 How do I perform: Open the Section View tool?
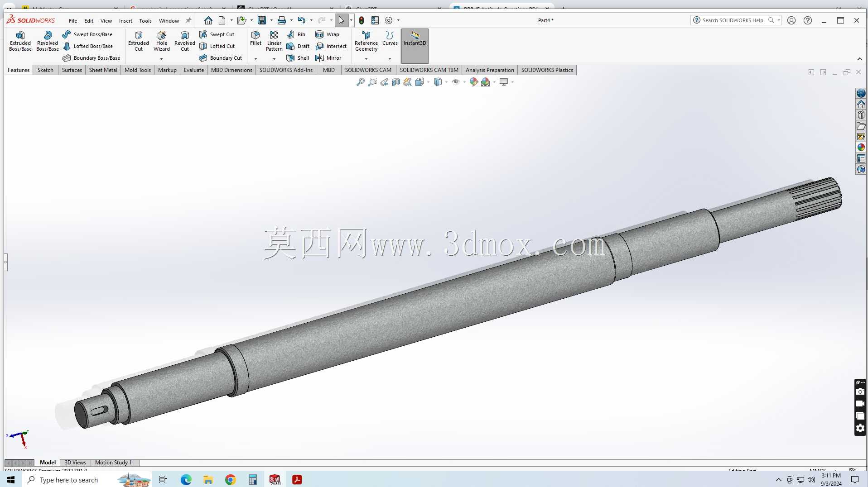pyautogui.click(x=396, y=82)
